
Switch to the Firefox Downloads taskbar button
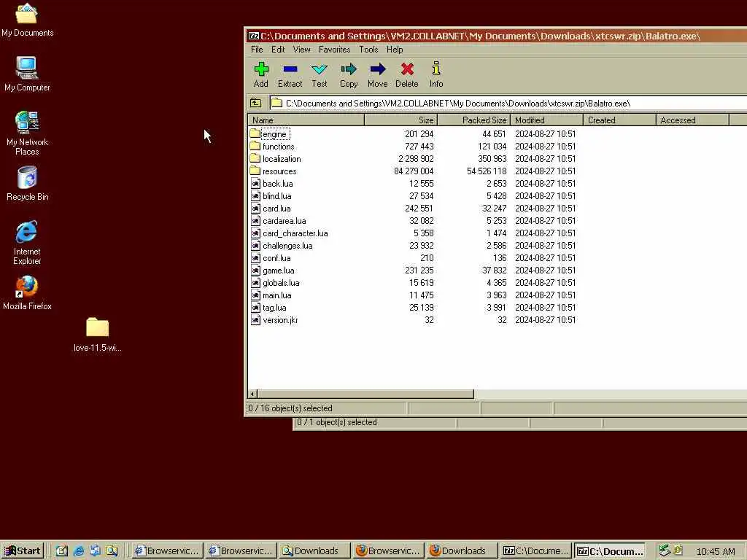461,551
